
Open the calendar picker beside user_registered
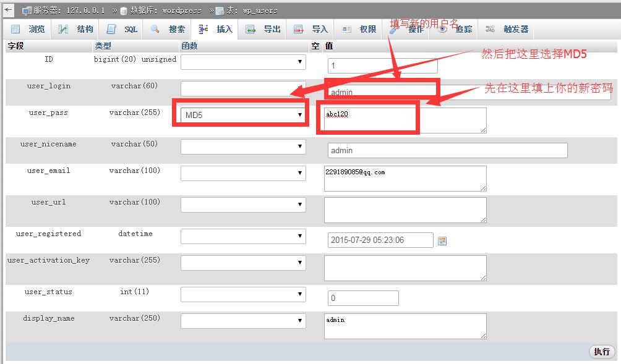click(442, 240)
